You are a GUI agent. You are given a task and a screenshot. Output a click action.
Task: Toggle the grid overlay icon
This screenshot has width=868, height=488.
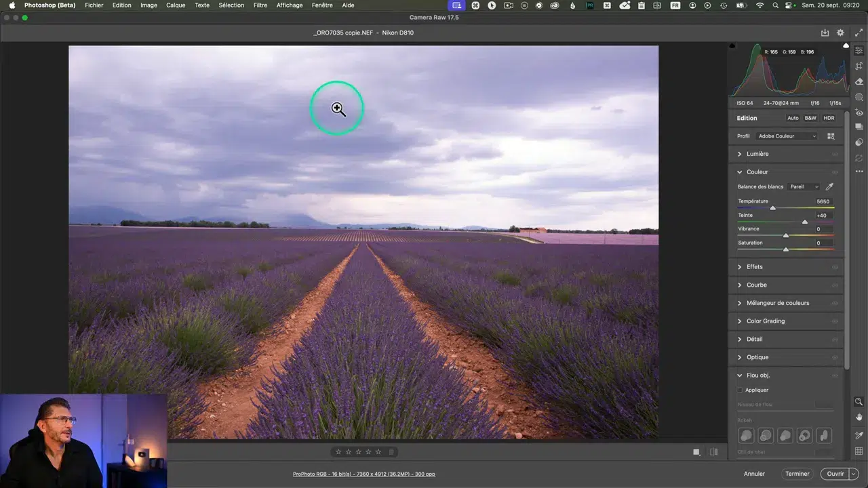[859, 451]
